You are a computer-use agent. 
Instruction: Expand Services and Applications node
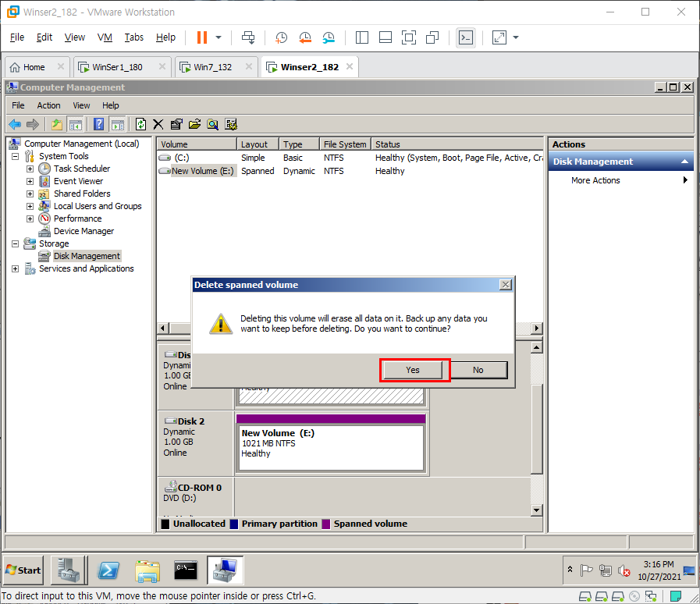click(x=15, y=268)
